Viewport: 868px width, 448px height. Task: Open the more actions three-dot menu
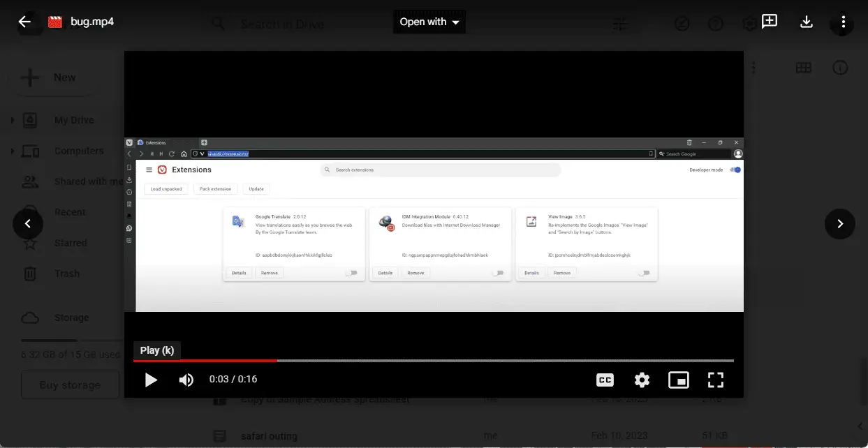point(843,22)
